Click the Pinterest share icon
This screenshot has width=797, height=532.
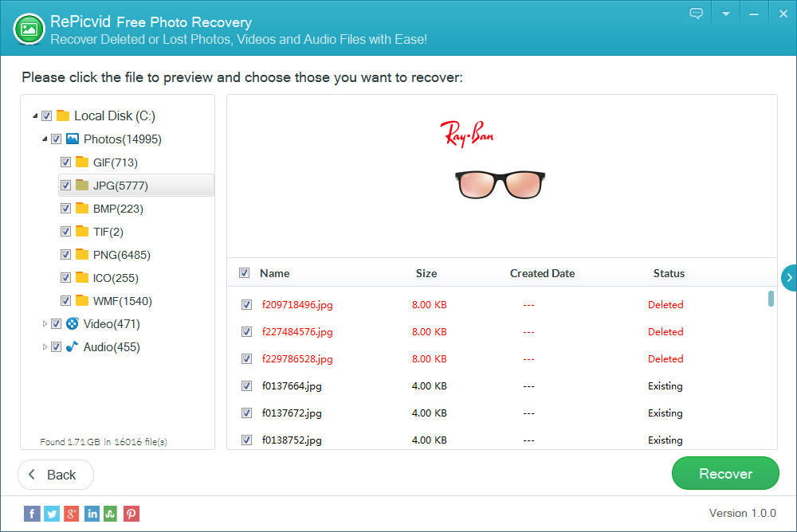point(131,514)
